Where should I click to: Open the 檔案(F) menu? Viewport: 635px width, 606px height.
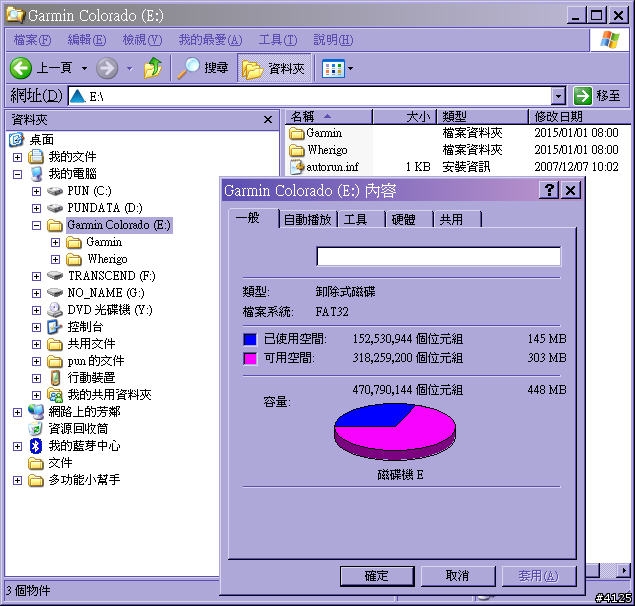coord(32,40)
